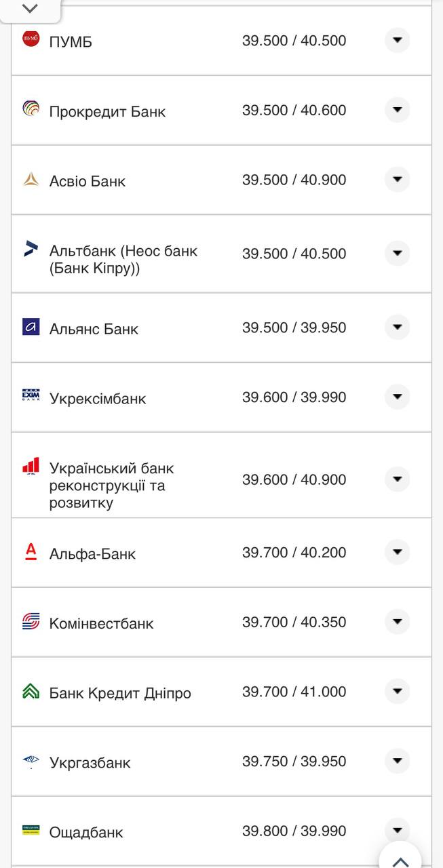Select the Асвіо Банк logo
443x868 pixels.
click(30, 179)
